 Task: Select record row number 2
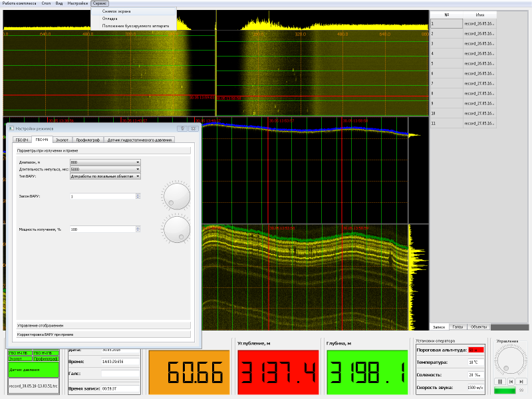pyautogui.click(x=464, y=34)
